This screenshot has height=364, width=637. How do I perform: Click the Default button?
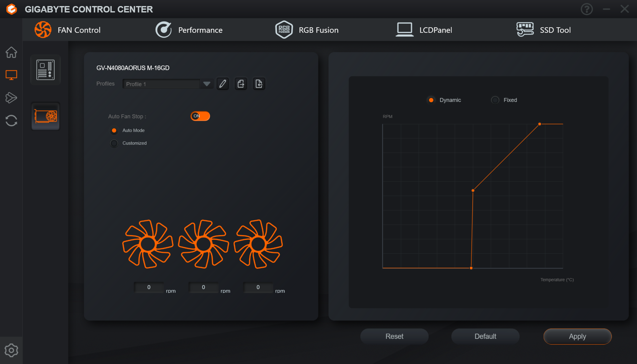pos(485,336)
